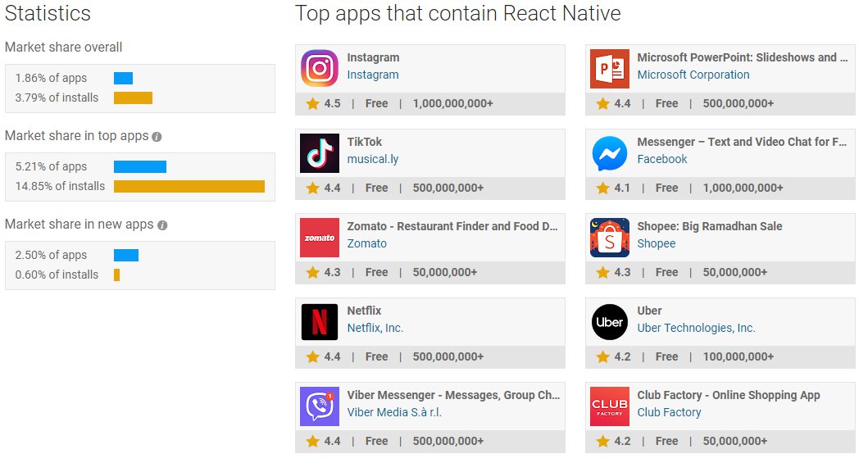Click the Viber Messenger app icon
The image size is (868, 463).
tap(320, 406)
